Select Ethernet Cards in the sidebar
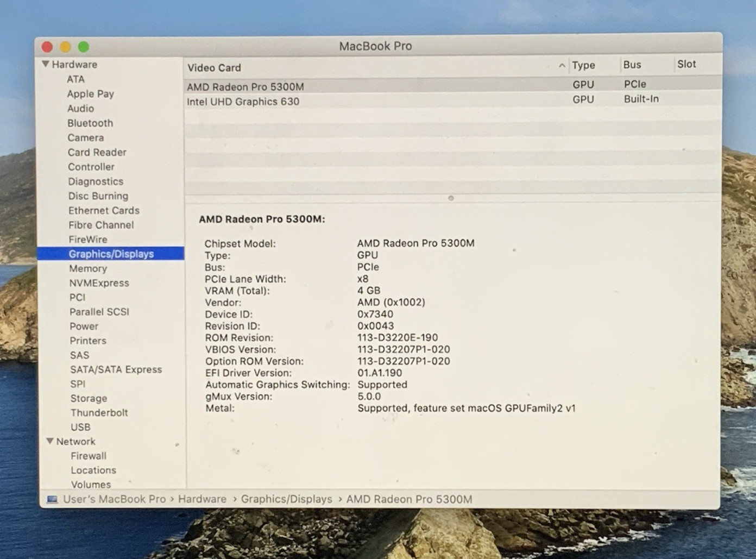Viewport: 756px width, 559px height. [104, 211]
